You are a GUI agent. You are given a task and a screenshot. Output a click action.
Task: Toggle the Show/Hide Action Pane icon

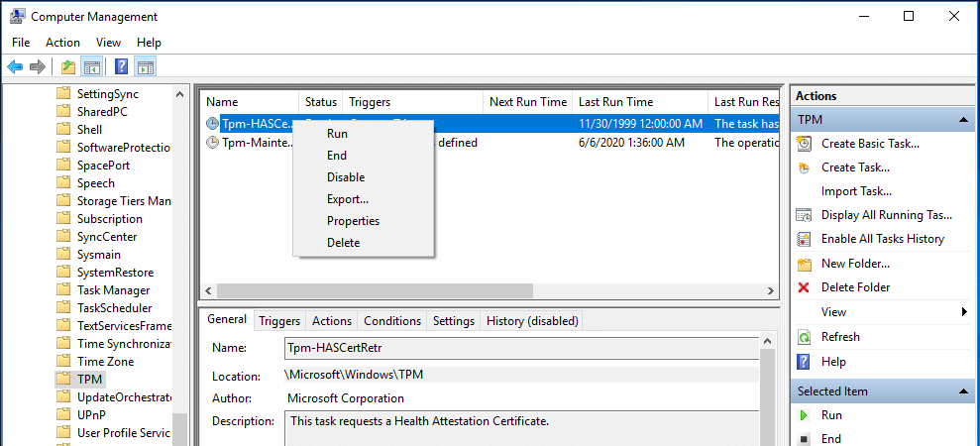click(x=145, y=66)
